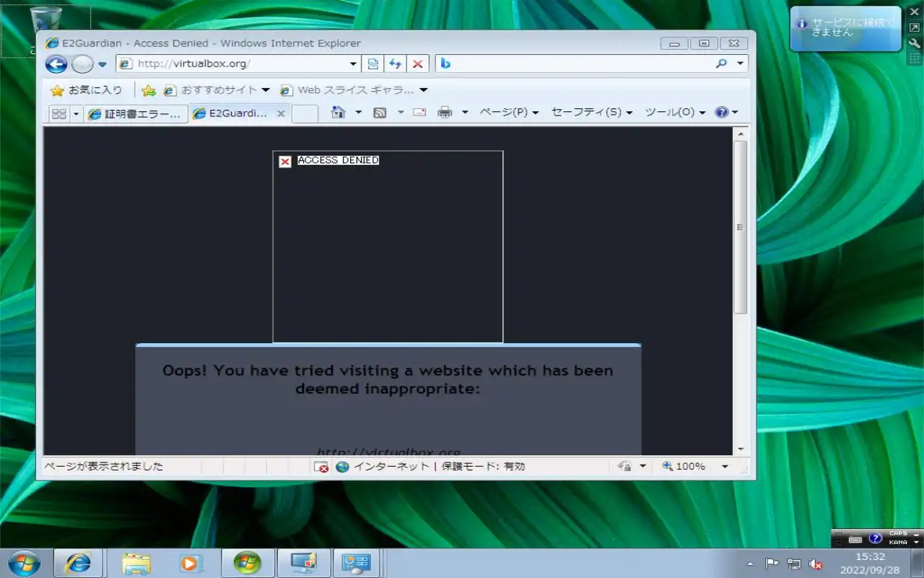Viewport: 924px width, 578px height.
Task: Open the ページ(P) menu
Action: 509,112
